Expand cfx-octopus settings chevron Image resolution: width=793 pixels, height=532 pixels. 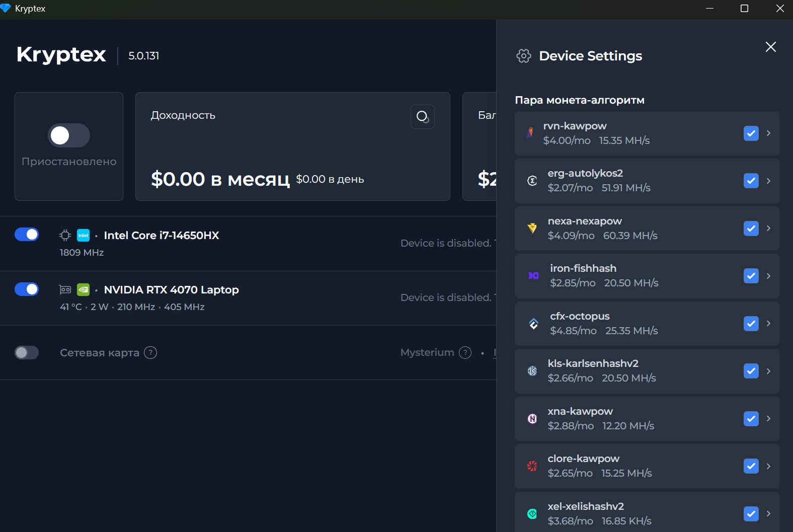tap(768, 324)
